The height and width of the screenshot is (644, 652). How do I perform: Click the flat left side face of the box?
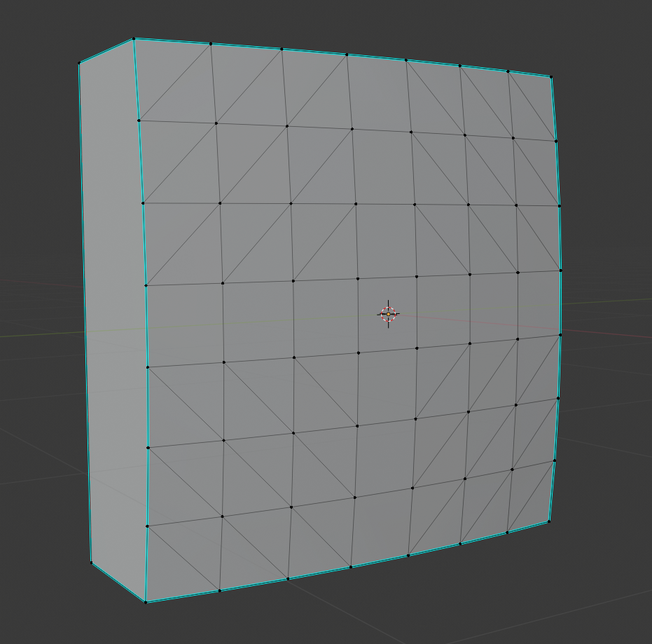(112, 315)
